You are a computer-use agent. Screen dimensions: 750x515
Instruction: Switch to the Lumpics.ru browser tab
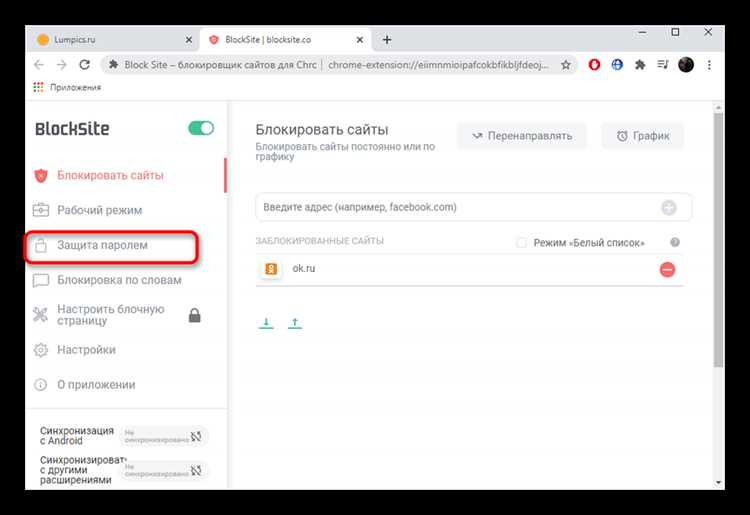pyautogui.click(x=113, y=40)
